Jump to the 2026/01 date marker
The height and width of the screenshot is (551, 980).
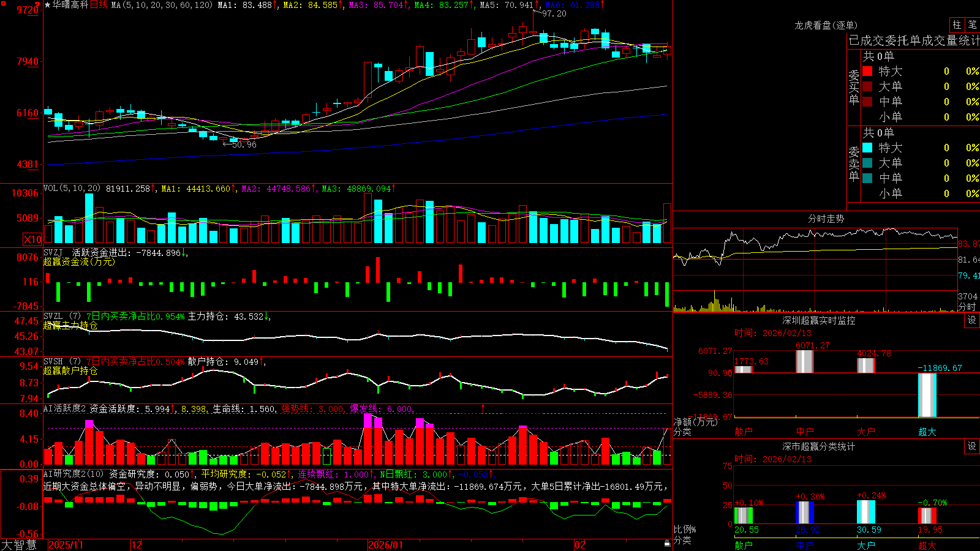(x=385, y=545)
